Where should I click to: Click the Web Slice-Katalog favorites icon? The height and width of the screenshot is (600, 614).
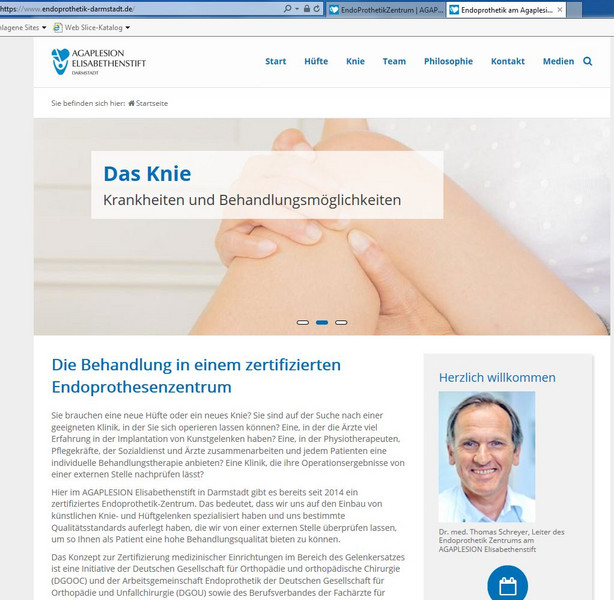point(58,27)
